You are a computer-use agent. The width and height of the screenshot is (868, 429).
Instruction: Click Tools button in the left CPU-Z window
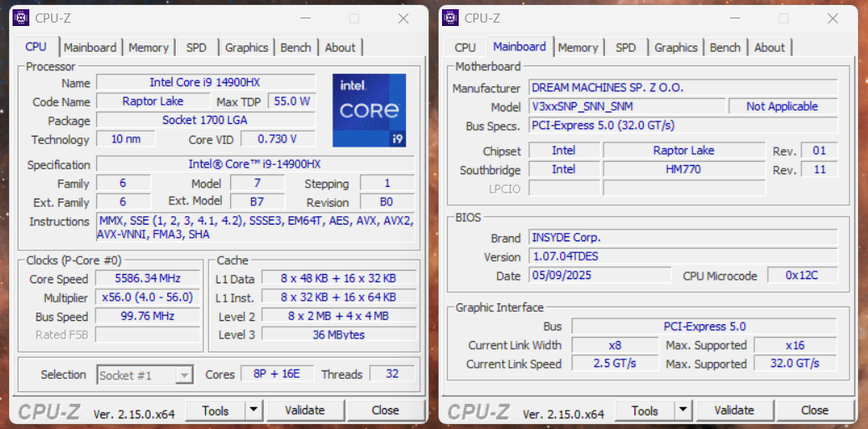tap(215, 411)
